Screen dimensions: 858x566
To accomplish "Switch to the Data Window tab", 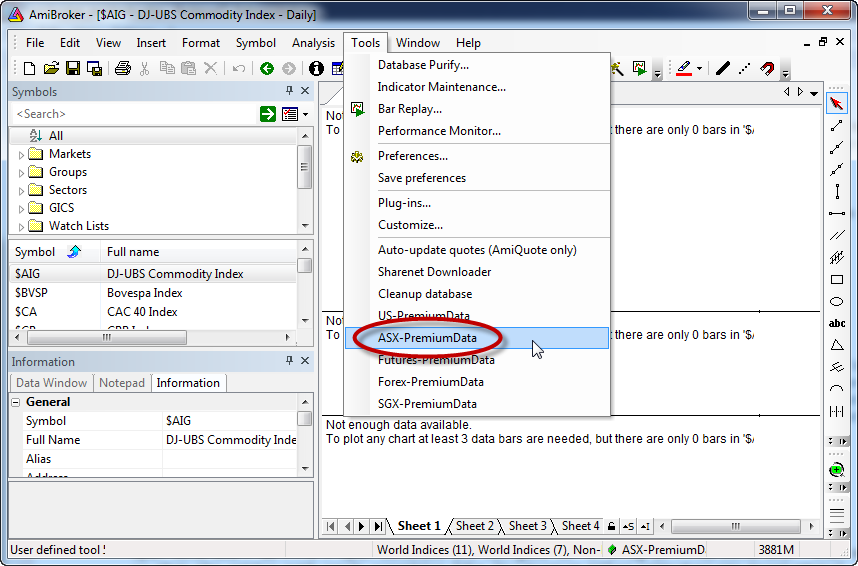I will click(51, 383).
